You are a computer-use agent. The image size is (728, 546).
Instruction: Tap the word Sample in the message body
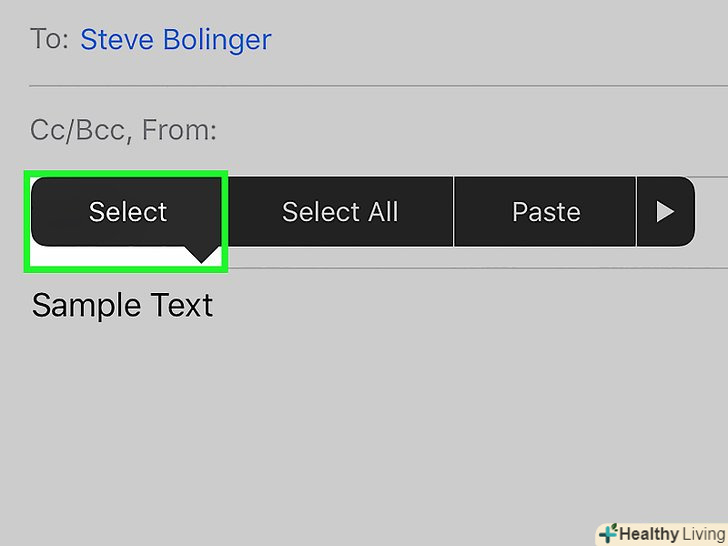83,305
